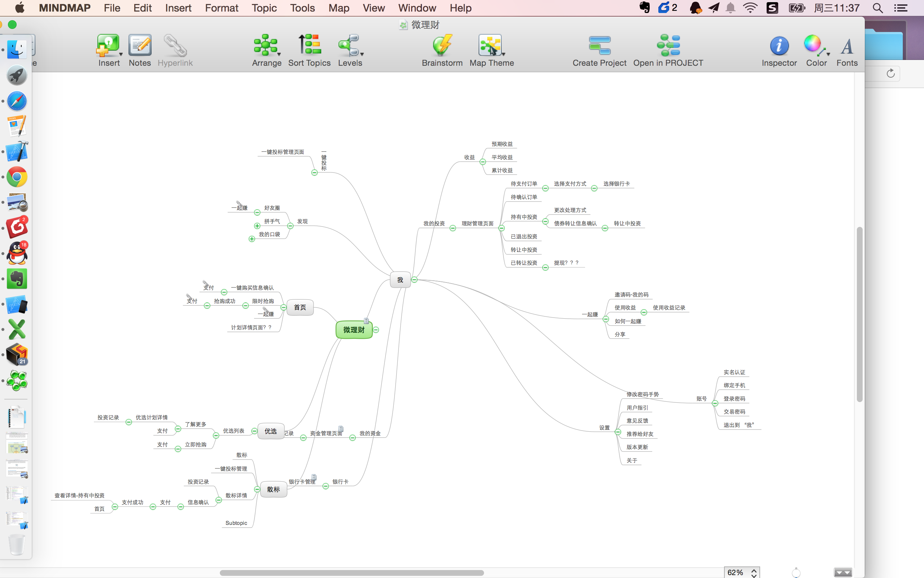Select the 实名认证 subtopic
Viewport: 924px width, 578px height.
tap(734, 372)
